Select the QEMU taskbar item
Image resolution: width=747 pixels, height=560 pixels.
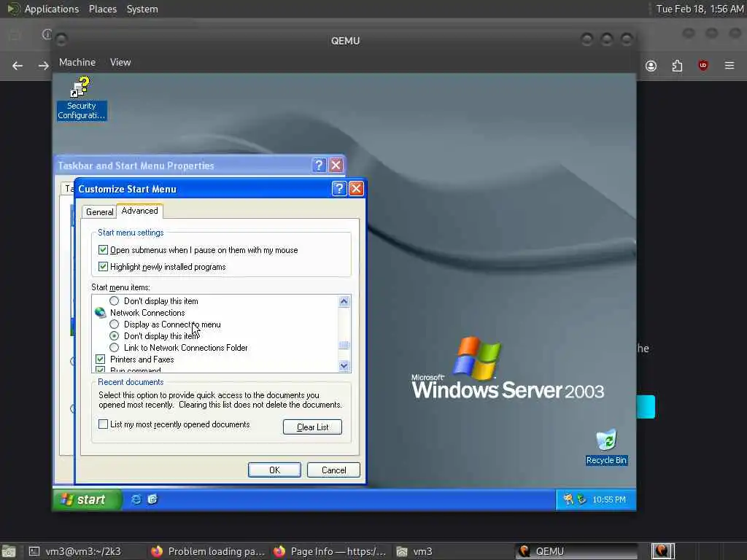[x=576, y=551]
